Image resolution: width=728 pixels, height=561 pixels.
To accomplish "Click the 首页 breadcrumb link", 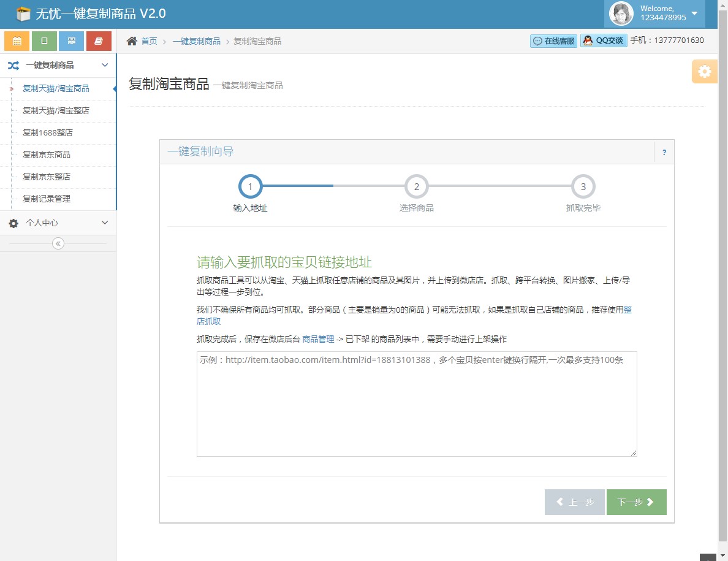I will pyautogui.click(x=149, y=41).
